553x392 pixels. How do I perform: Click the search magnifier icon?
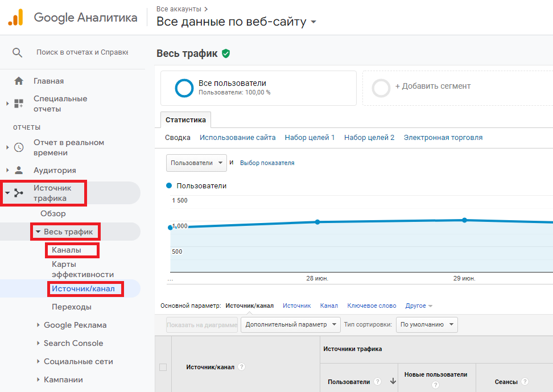pyautogui.click(x=18, y=52)
